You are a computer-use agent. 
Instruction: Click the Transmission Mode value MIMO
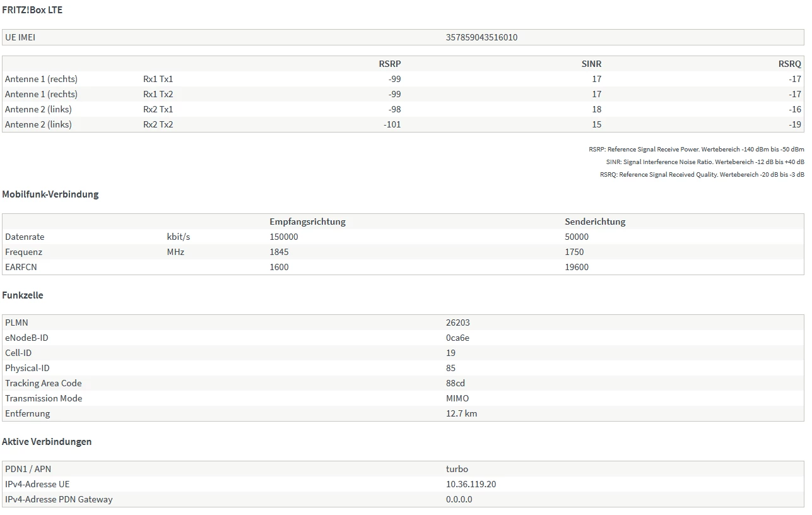point(457,398)
